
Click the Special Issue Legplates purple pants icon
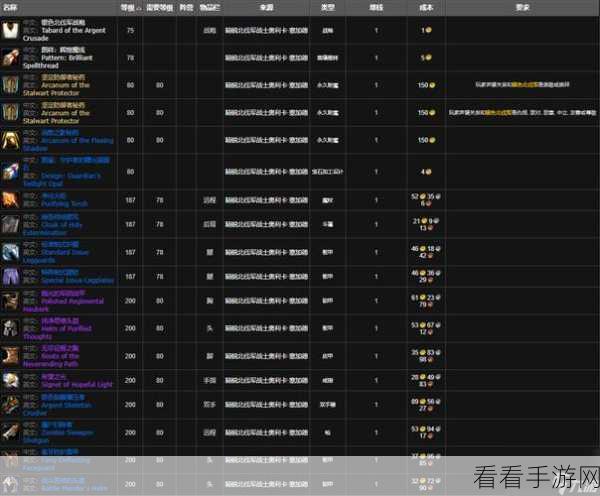[10, 276]
